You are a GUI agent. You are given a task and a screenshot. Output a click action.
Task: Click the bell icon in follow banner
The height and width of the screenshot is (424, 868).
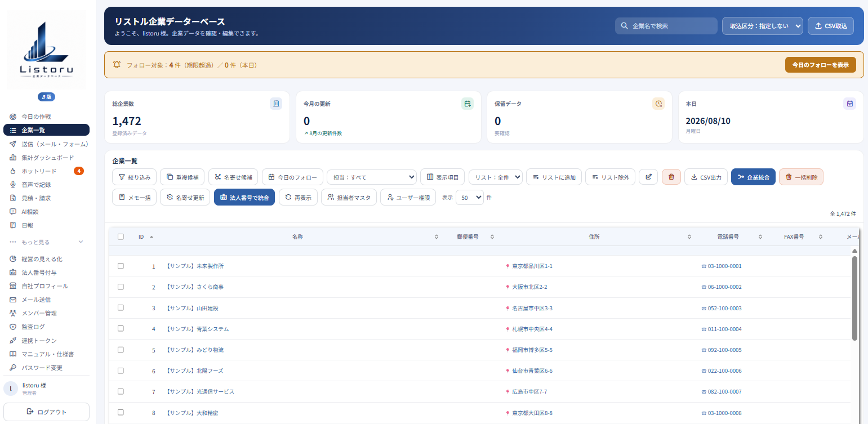(117, 65)
